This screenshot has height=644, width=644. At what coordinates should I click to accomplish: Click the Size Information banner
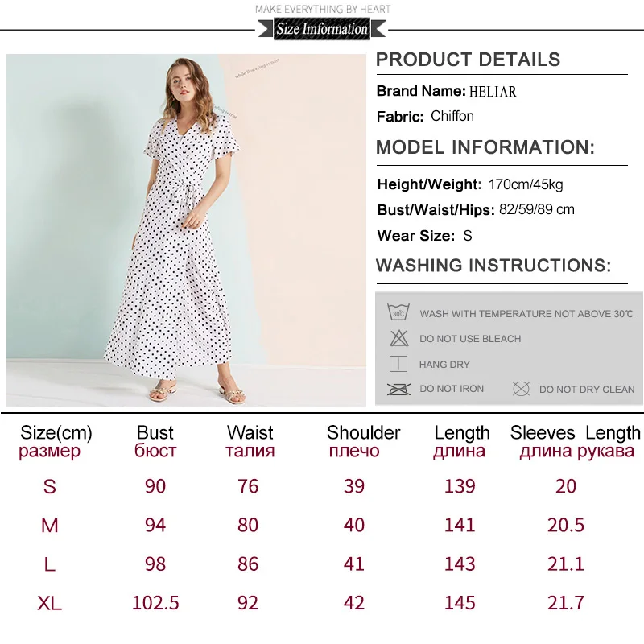(x=322, y=29)
